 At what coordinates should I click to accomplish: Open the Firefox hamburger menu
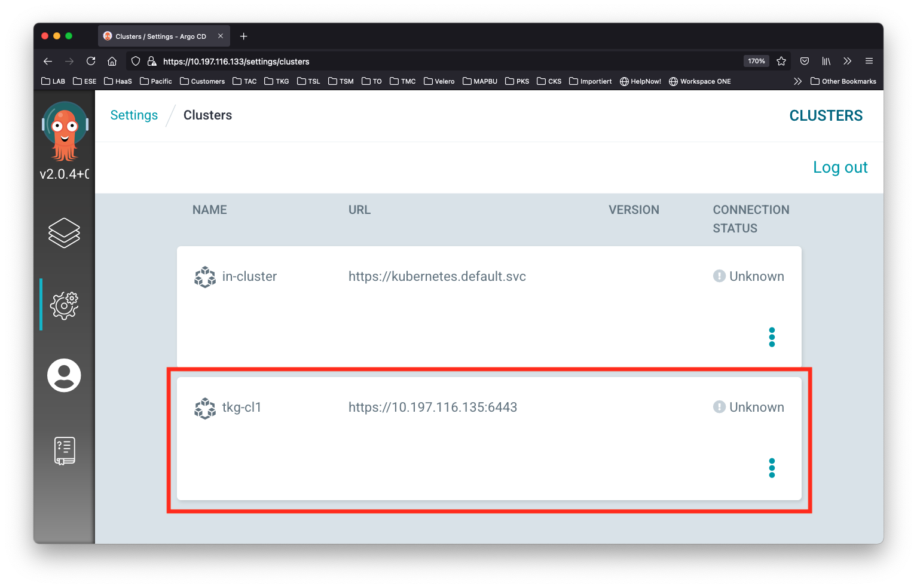[869, 60]
